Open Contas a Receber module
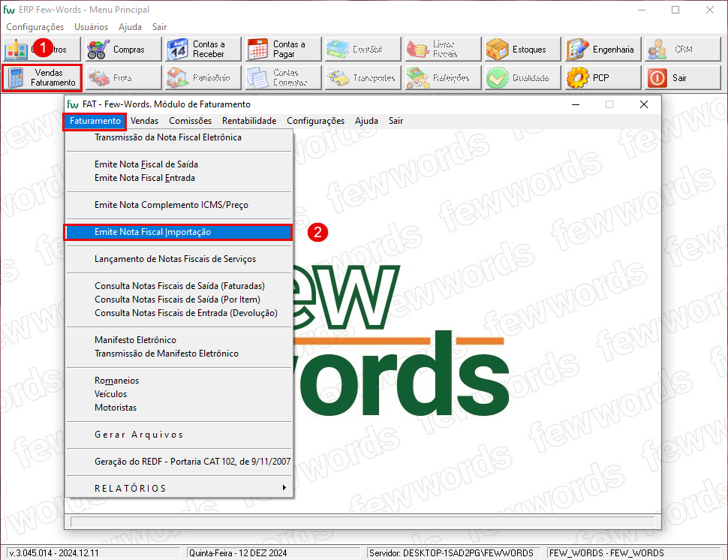This screenshot has width=728, height=560. tap(203, 50)
